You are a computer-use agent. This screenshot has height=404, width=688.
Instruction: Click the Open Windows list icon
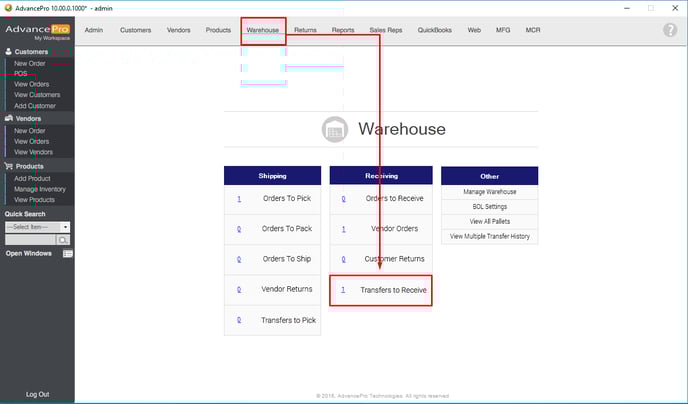click(x=68, y=254)
